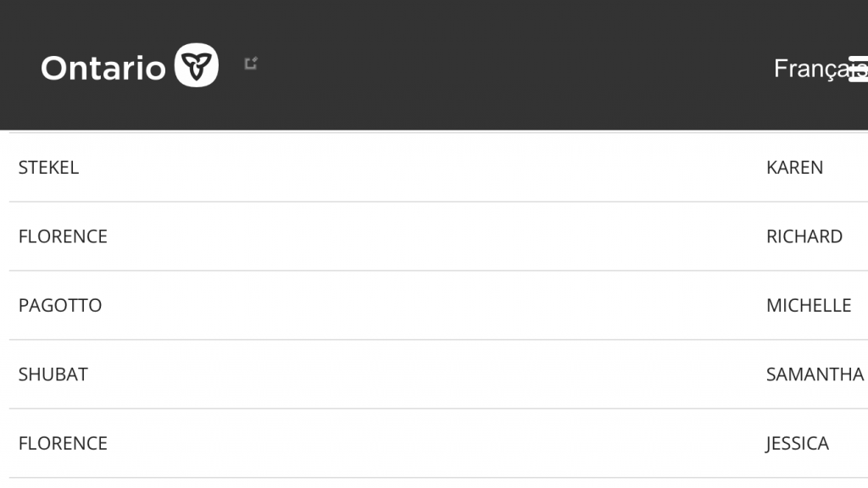868x488 pixels.
Task: Click the middle of the STEKEL row
Action: (x=434, y=168)
